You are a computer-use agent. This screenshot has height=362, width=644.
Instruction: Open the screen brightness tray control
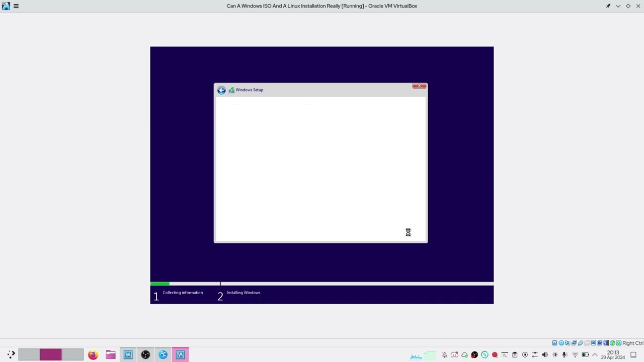click(x=555, y=355)
